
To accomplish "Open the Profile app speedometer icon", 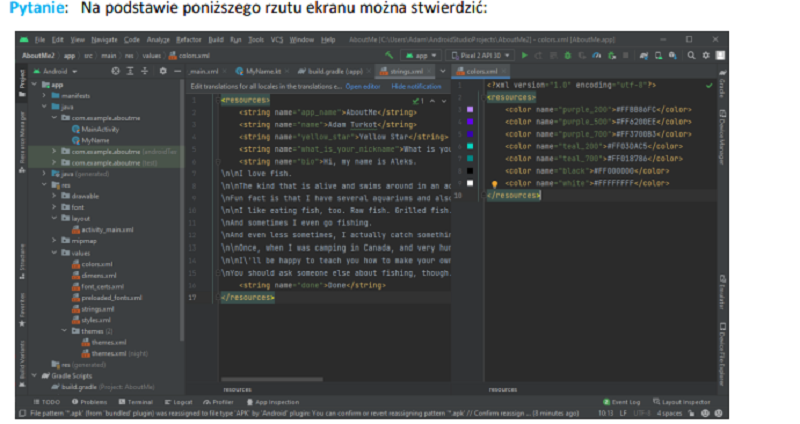I will click(x=596, y=55).
